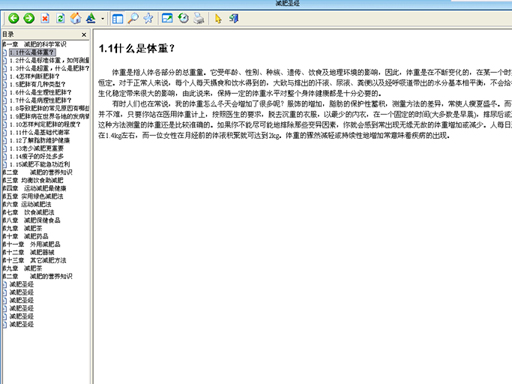Refresh the page using the green arrows icon
512x384 pixels.
60,18
